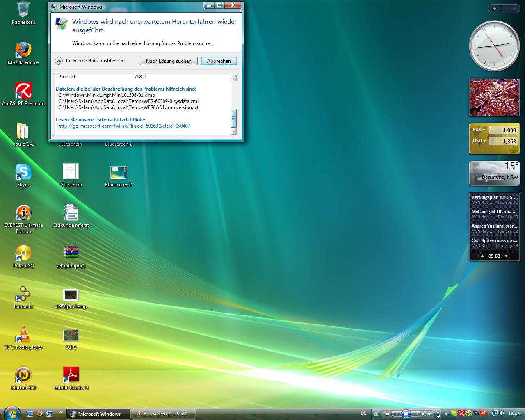This screenshot has height=420, width=525.
Task: Open the Datenschutzrichtlinie Microsoft link
Action: [124, 126]
